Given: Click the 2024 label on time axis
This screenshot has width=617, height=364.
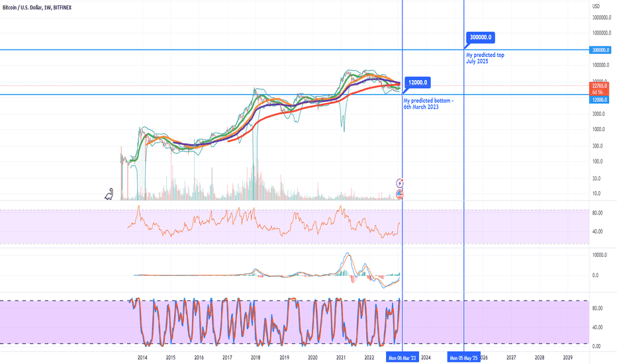Looking at the screenshot, I should pyautogui.click(x=426, y=357).
